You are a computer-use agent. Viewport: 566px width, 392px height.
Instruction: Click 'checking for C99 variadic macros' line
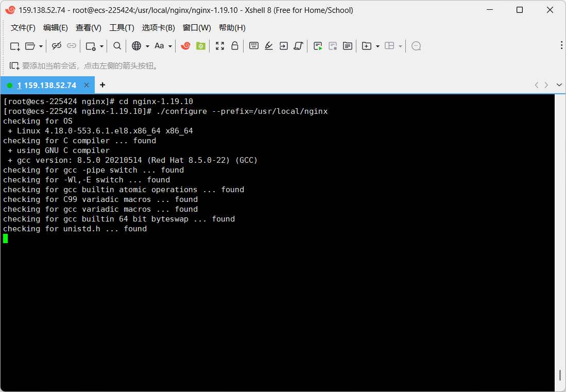pyautogui.click(x=100, y=199)
